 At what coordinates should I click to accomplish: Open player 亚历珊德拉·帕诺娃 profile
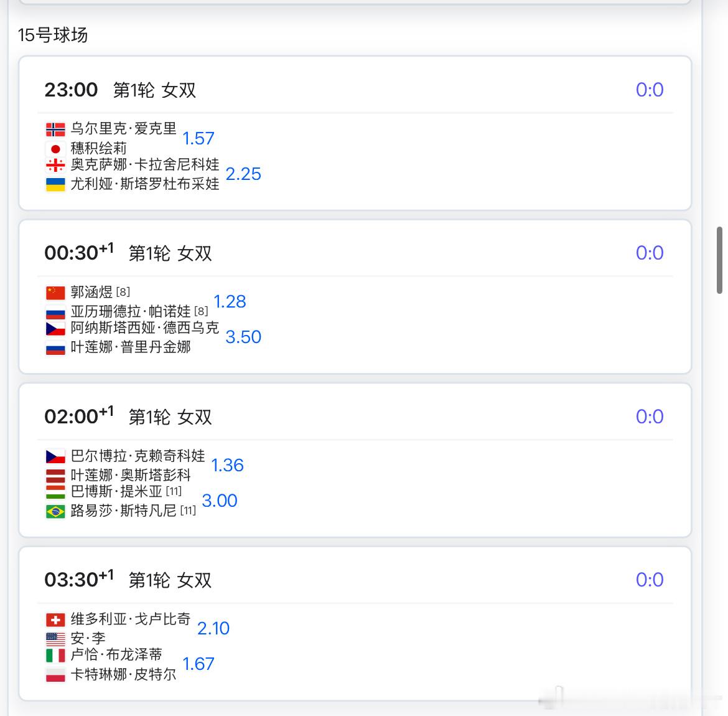[x=131, y=311]
